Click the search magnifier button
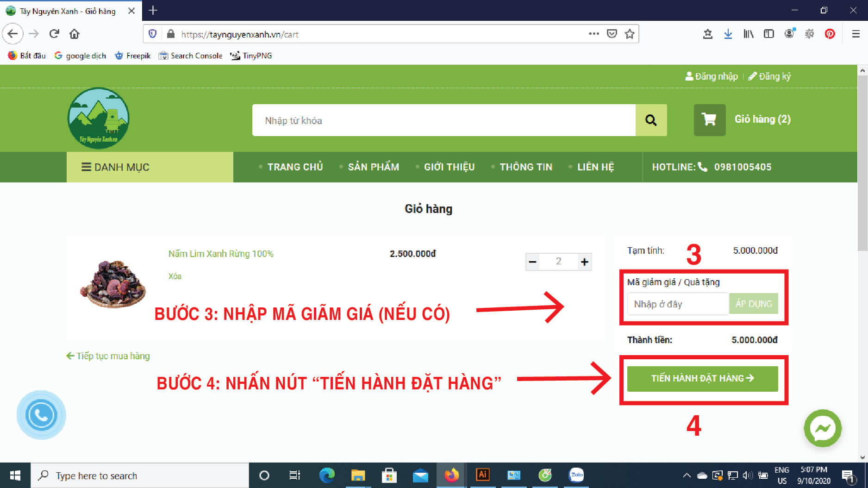This screenshot has height=488, width=868. point(651,120)
